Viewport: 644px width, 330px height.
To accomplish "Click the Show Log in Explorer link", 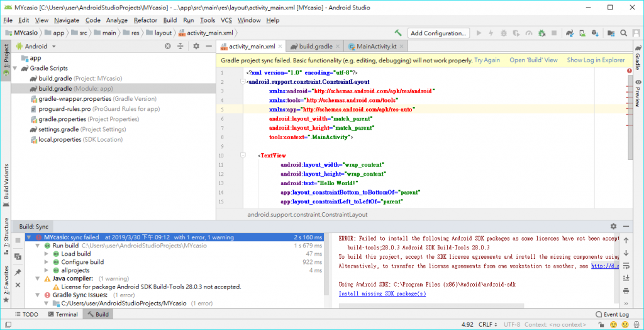I will point(596,60).
